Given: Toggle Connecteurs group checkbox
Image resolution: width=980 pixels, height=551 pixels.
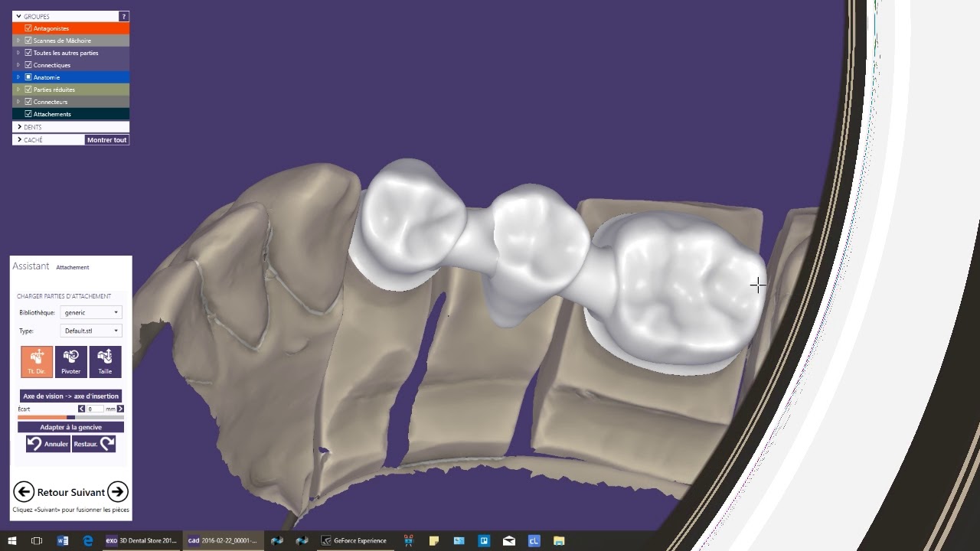Looking at the screenshot, I should click(x=28, y=102).
